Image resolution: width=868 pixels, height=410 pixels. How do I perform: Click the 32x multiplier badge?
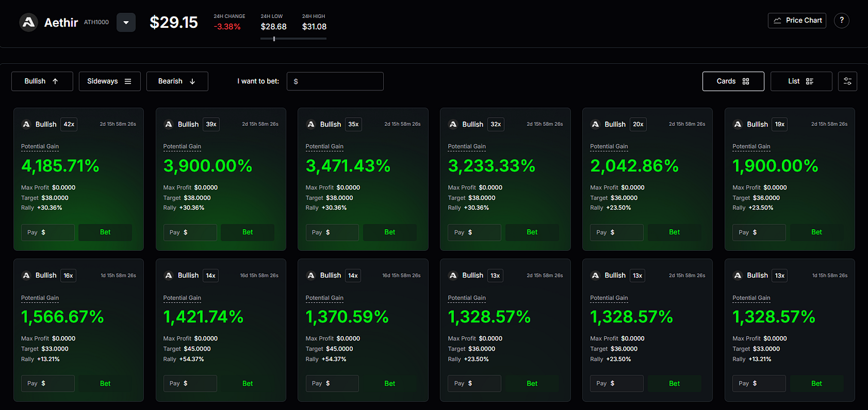[x=495, y=124]
